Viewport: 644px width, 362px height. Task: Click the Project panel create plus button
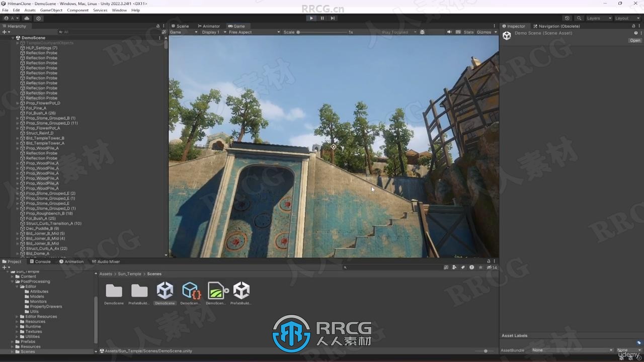(5, 267)
